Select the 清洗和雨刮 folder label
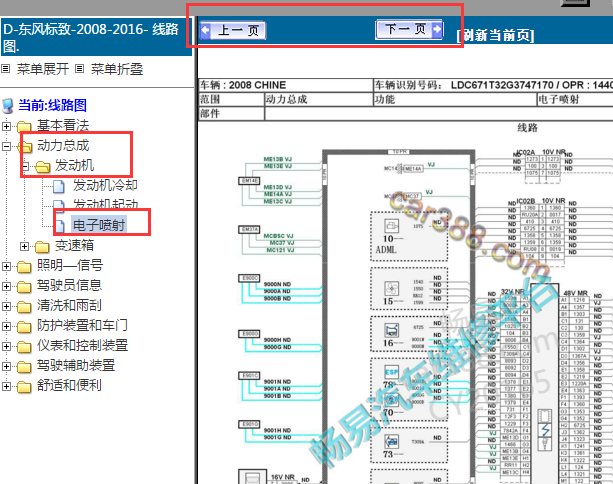The height and width of the screenshot is (484, 613). 70,305
